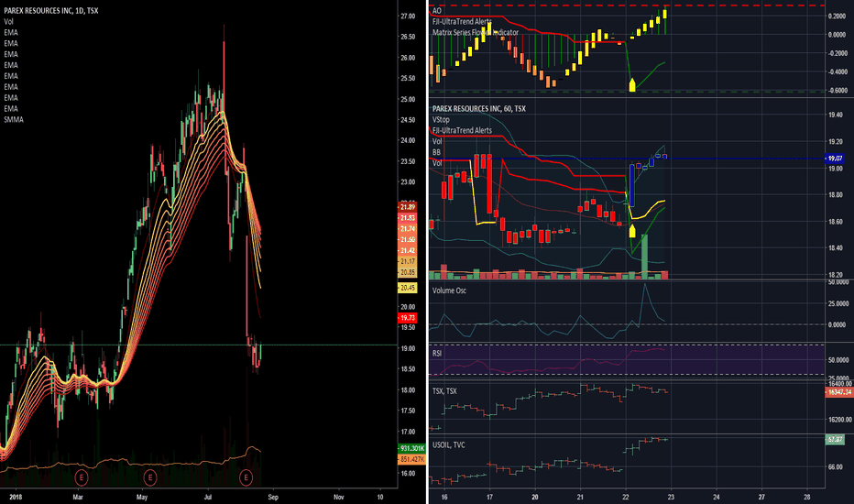
Task: Select the SMMA indicator label
Action: coord(14,119)
